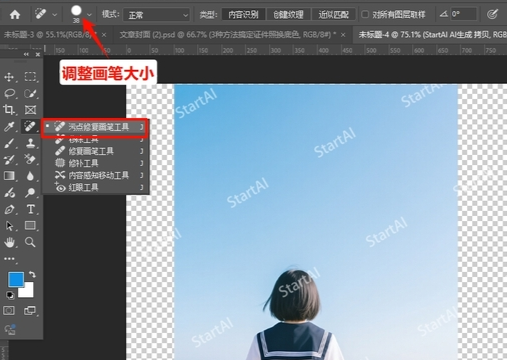Click the blue foreground color swatch

pyautogui.click(x=16, y=279)
